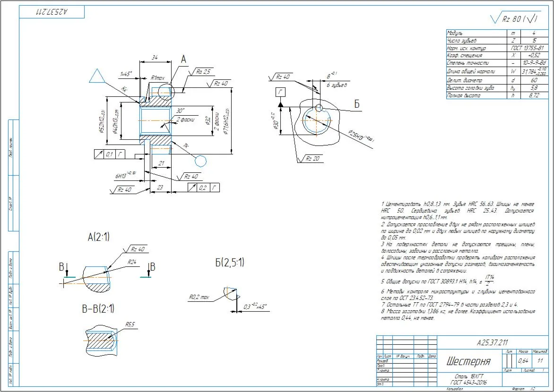Select the detail view label А(2:1)
The height and width of the screenshot is (392, 554).
[99, 237]
